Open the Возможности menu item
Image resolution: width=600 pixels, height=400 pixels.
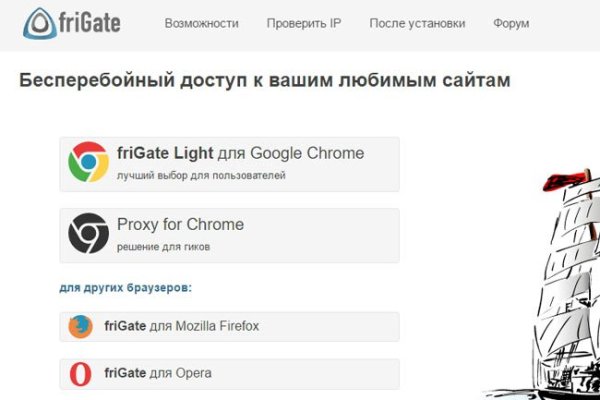(201, 23)
